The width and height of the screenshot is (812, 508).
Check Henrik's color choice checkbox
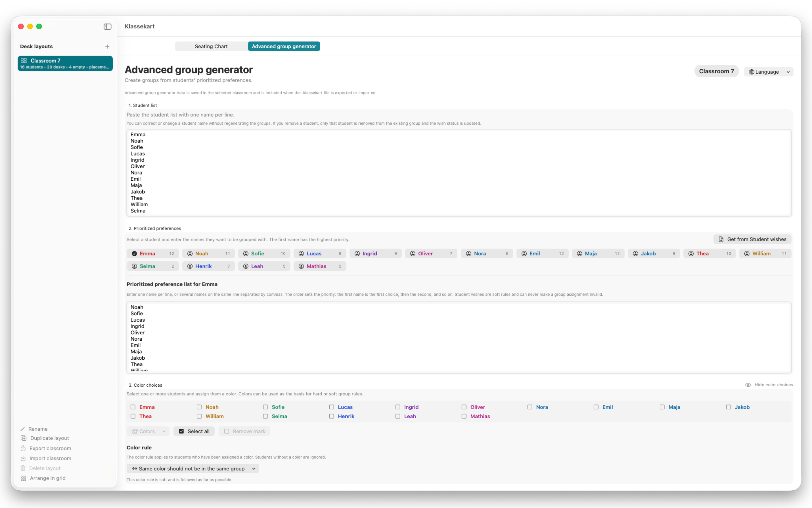coord(332,416)
